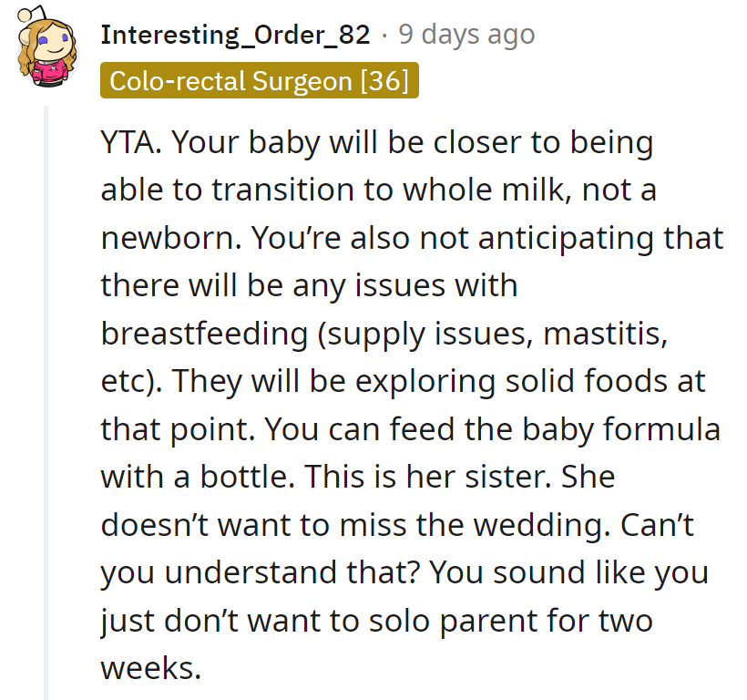
Task: Click the word "newborn" in the comment
Action: tap(167, 238)
